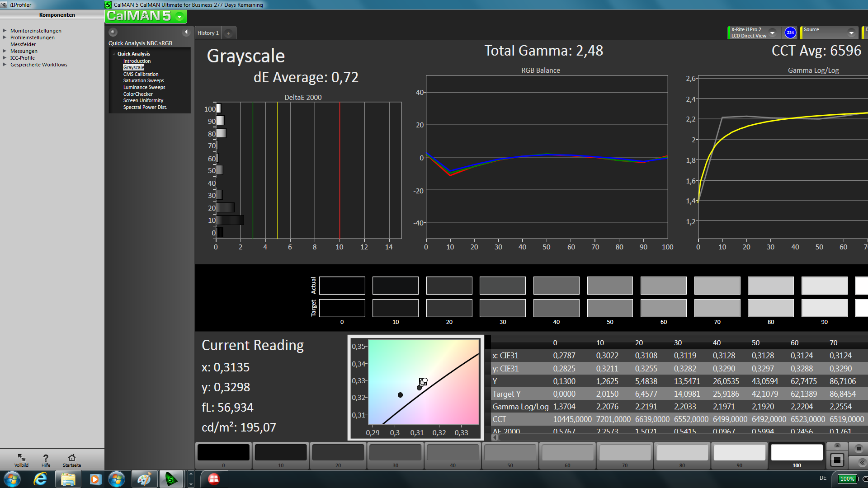Select the 100 percent white swatch
Viewport: 868px width, 488px height.
[796, 452]
